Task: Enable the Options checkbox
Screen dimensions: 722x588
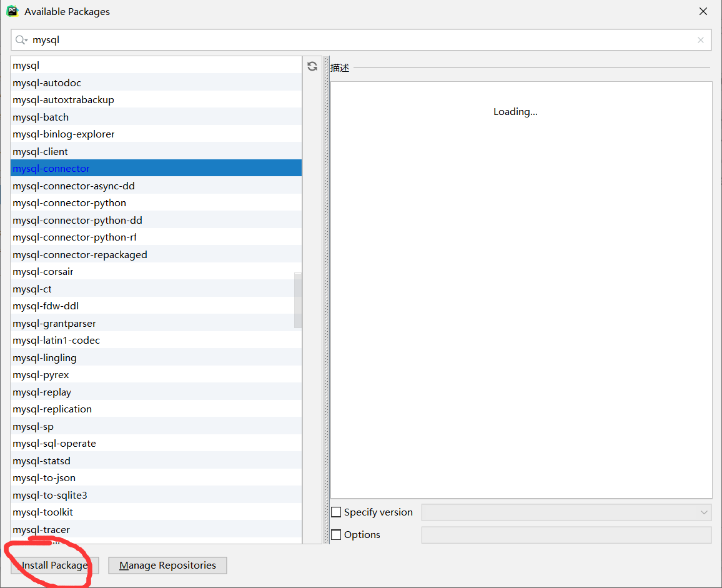Action: (336, 534)
